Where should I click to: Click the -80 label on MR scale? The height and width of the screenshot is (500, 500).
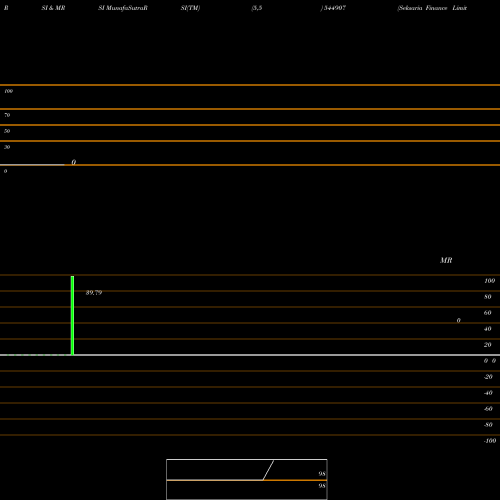(488, 425)
